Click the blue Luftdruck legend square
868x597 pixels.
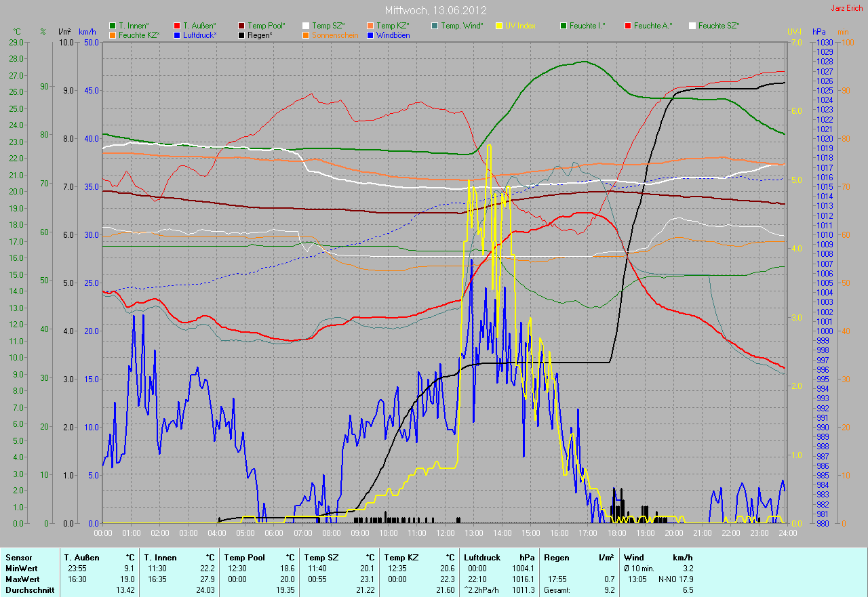pos(177,35)
